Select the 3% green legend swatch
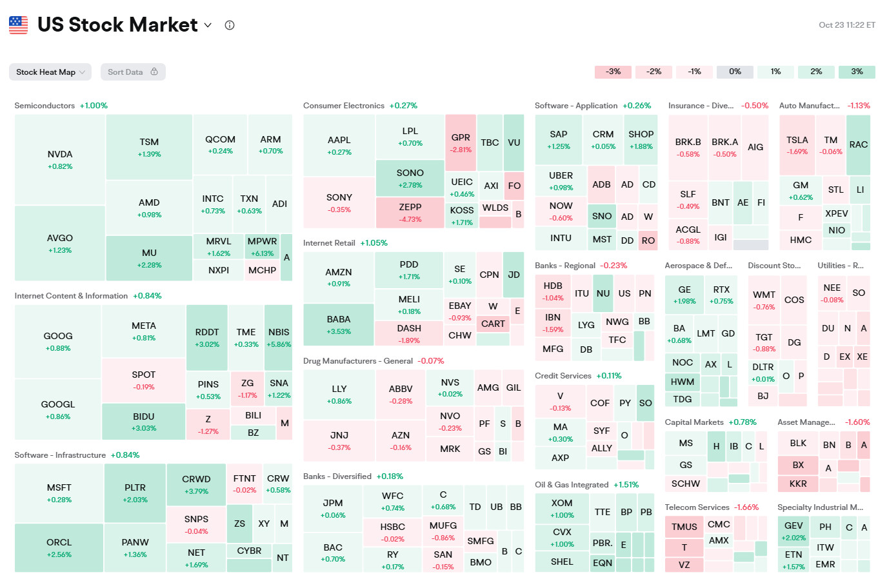This screenshot has width=878, height=588. (x=856, y=72)
